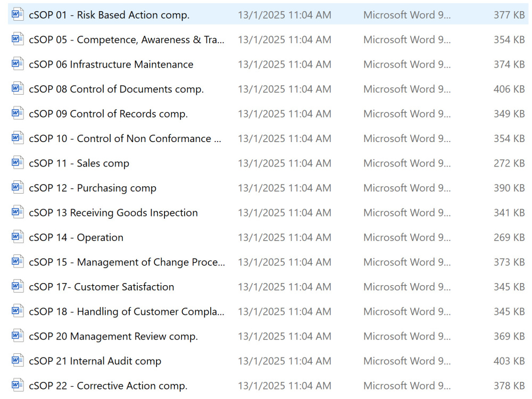This screenshot has height=399, width=532.
Task: Select Word icon of cSOP 09 Control of Records
Action: (x=18, y=113)
